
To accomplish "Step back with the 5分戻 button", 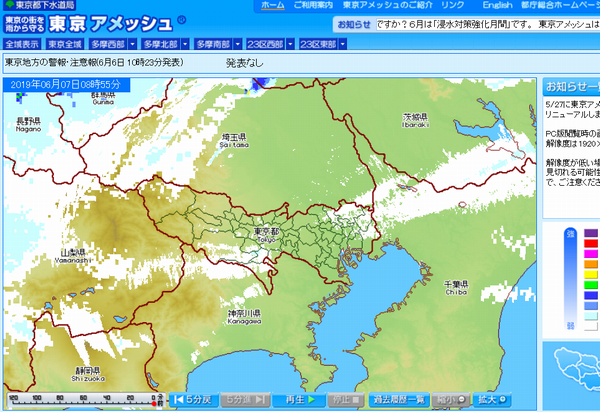I will click(x=193, y=400).
